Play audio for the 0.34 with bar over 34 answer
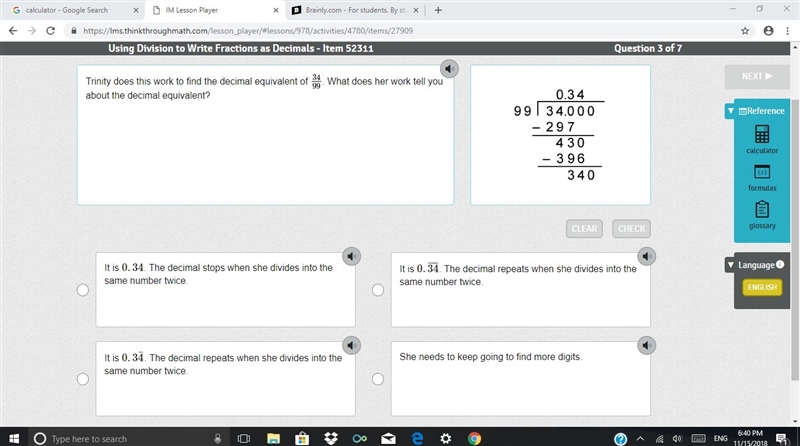 tap(646, 256)
